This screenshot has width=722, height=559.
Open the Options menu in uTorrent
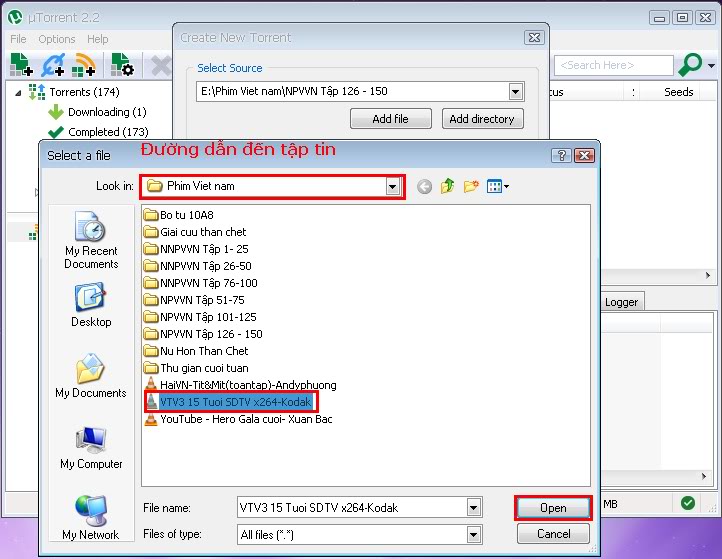tap(57, 39)
